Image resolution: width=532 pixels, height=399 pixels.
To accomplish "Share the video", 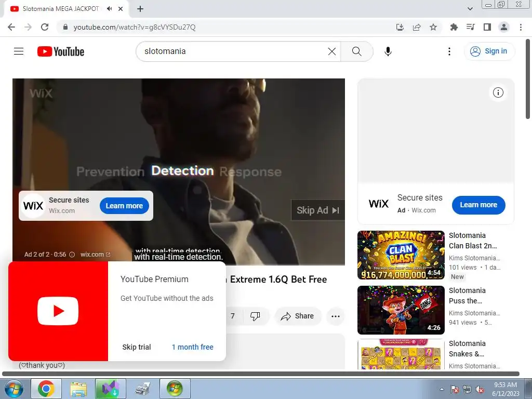I will point(297,316).
